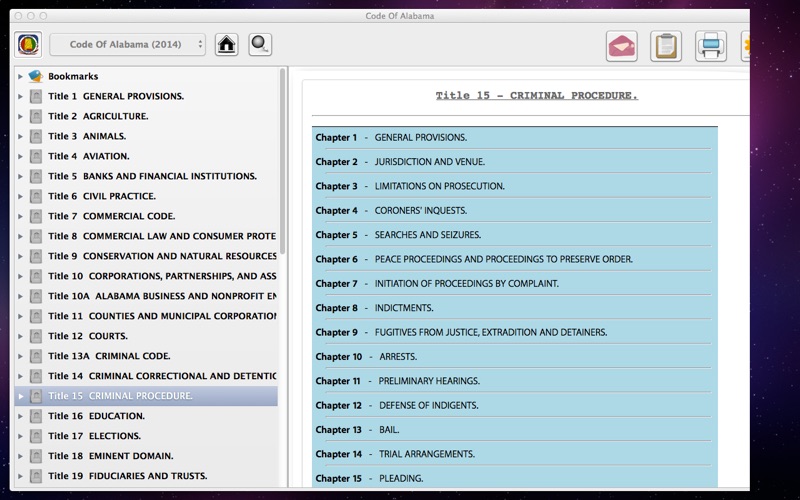Select Title 5 BANKS AND FINANCIAL INSTITUTIONS
The height and width of the screenshot is (500, 800).
point(153,177)
